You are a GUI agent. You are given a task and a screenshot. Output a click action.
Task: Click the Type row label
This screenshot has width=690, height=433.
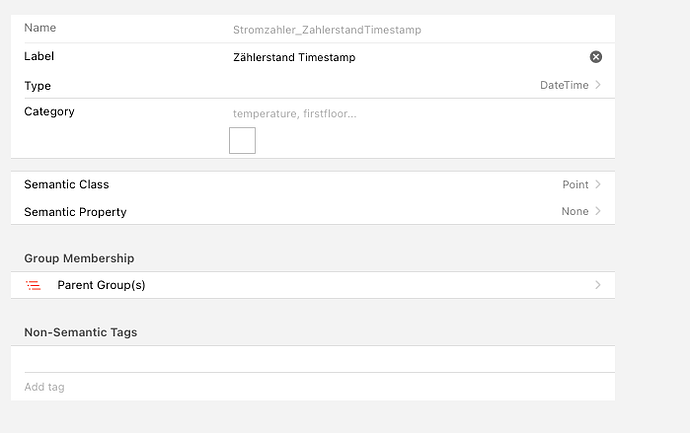[37, 85]
